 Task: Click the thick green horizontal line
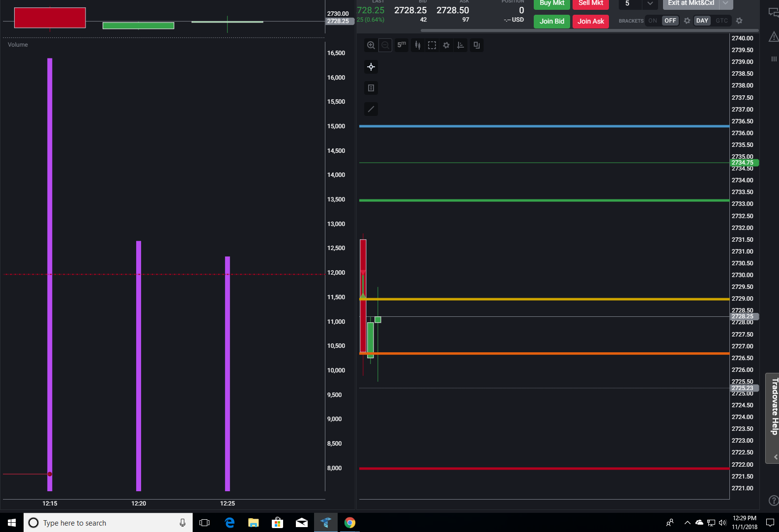click(x=544, y=200)
